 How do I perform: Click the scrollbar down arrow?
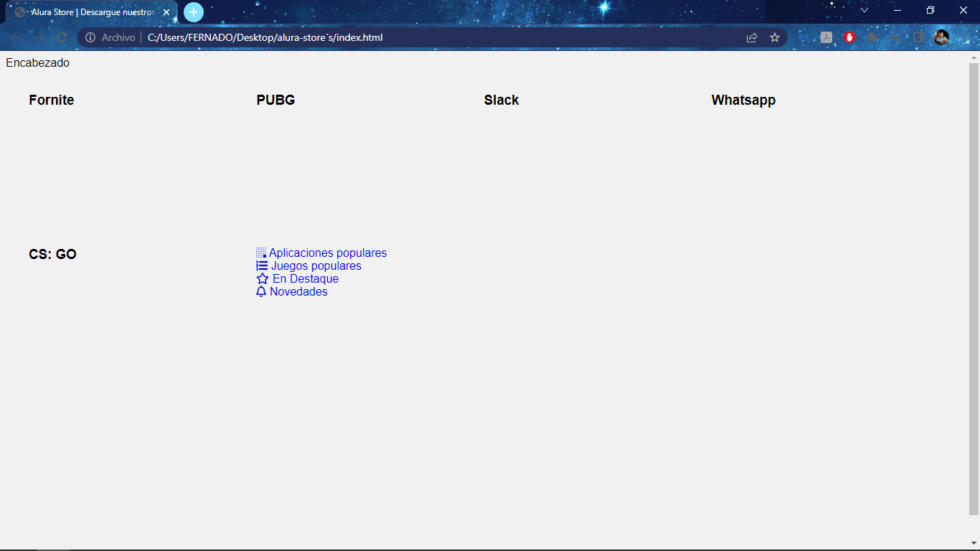[974, 543]
